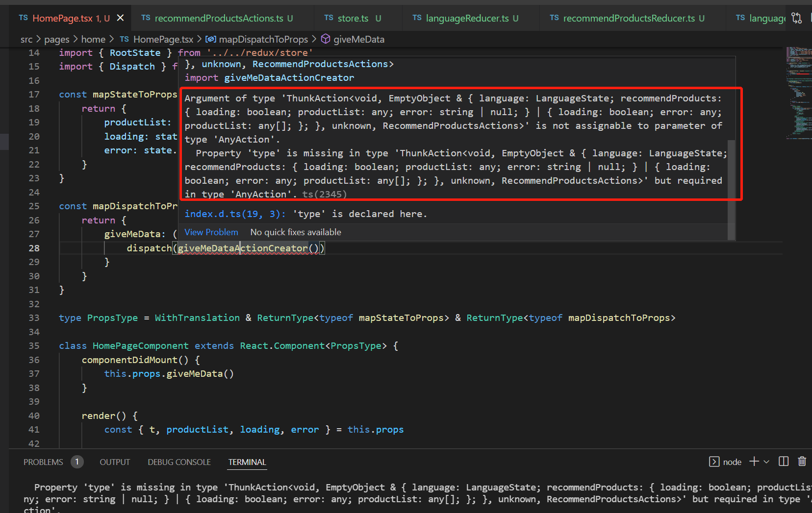Click the TS icon on store.ts tab
Viewport: 812px width, 513px height.
pos(329,18)
